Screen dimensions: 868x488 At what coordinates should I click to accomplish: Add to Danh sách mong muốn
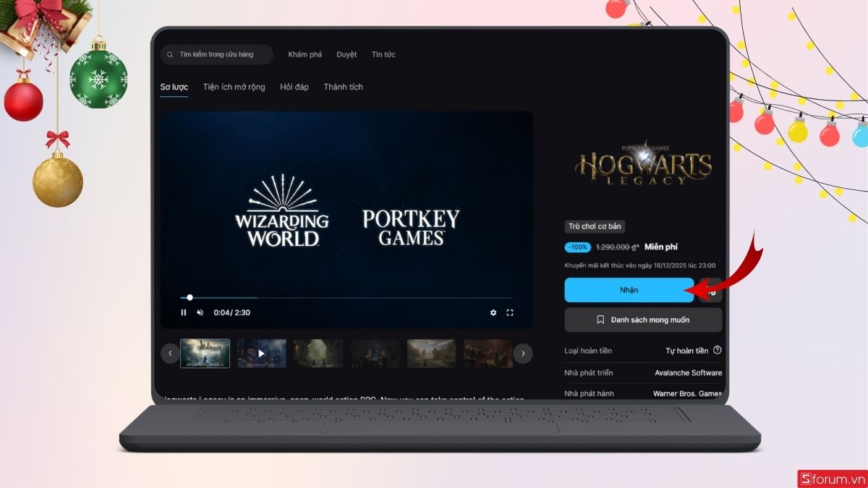pos(643,320)
